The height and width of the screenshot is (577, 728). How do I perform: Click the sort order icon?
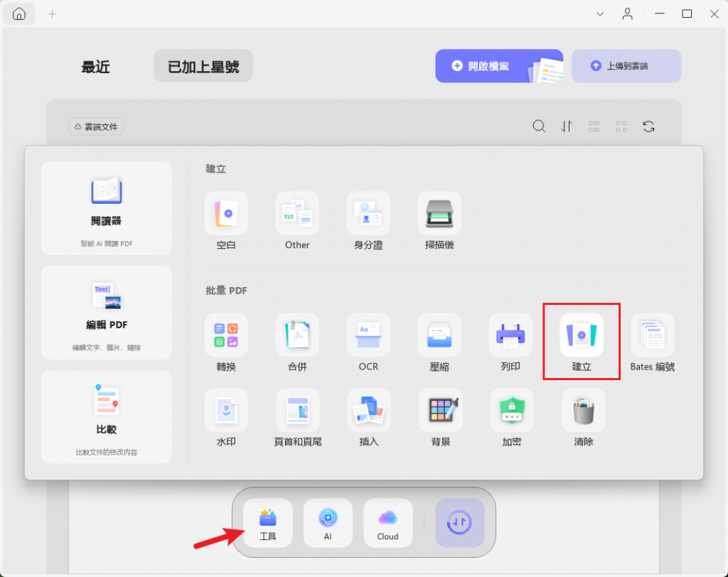pyautogui.click(x=567, y=126)
